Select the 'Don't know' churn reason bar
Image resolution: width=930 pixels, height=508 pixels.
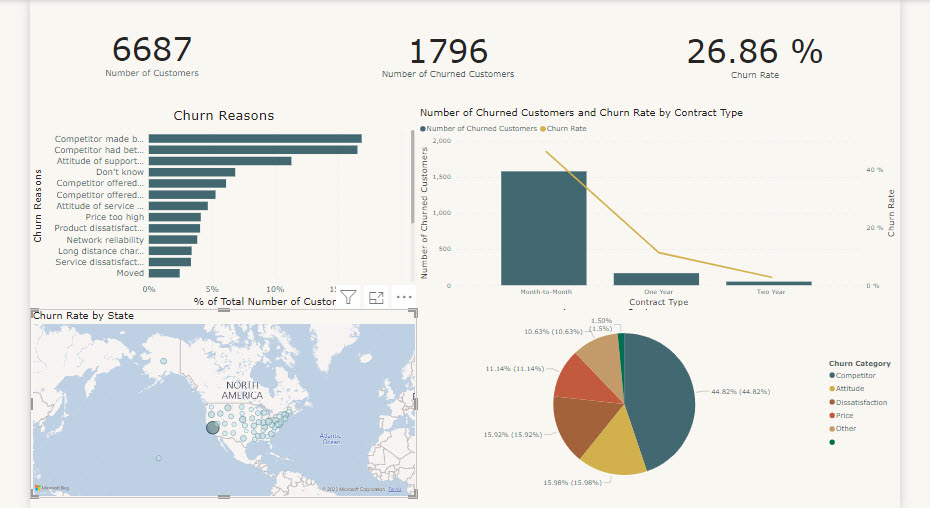coord(192,172)
